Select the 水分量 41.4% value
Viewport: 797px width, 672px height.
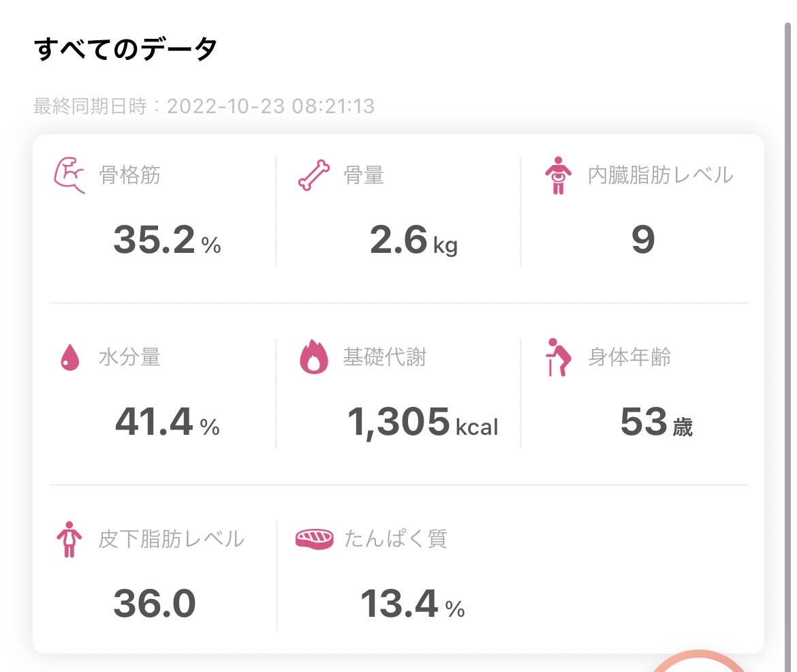167,422
